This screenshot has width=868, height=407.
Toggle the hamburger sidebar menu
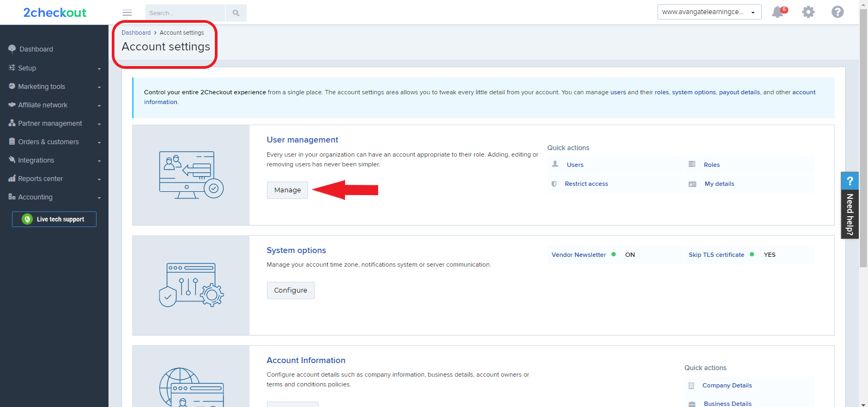pos(127,13)
